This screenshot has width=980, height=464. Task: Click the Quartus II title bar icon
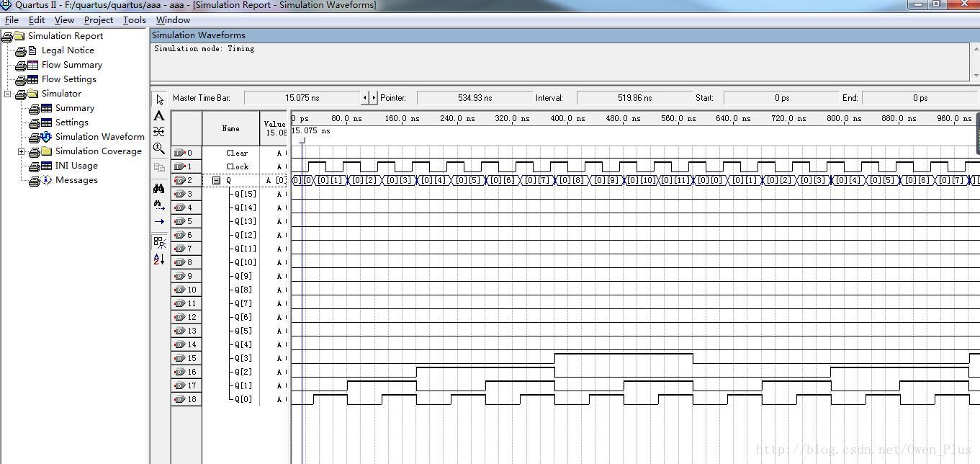click(x=6, y=5)
